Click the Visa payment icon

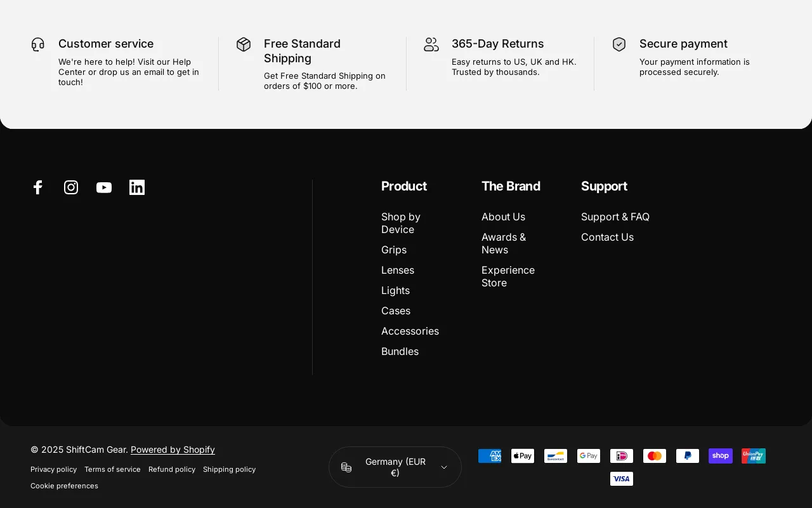point(622,479)
